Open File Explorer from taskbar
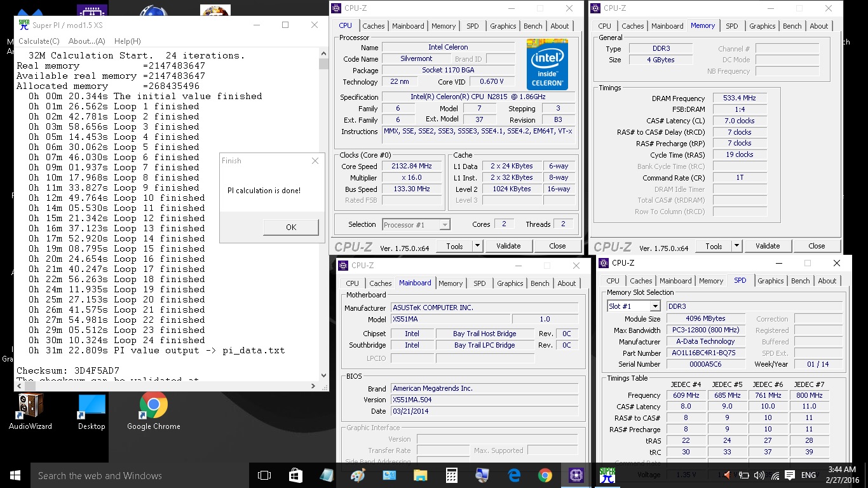 [x=420, y=475]
